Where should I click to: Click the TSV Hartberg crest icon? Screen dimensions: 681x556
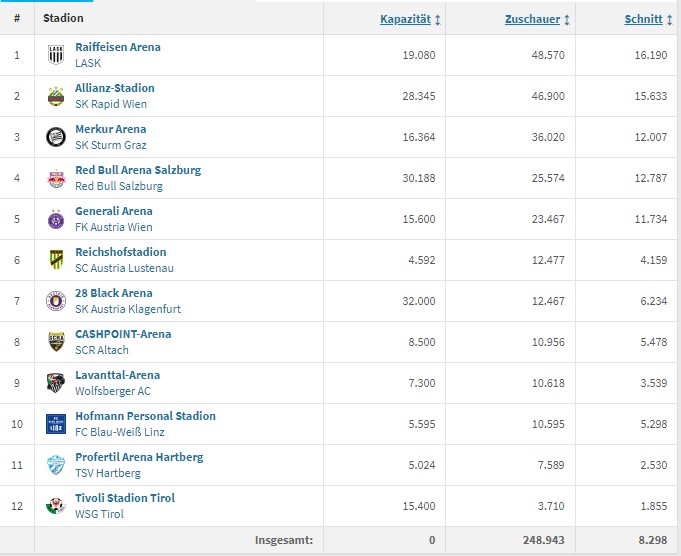(x=56, y=465)
